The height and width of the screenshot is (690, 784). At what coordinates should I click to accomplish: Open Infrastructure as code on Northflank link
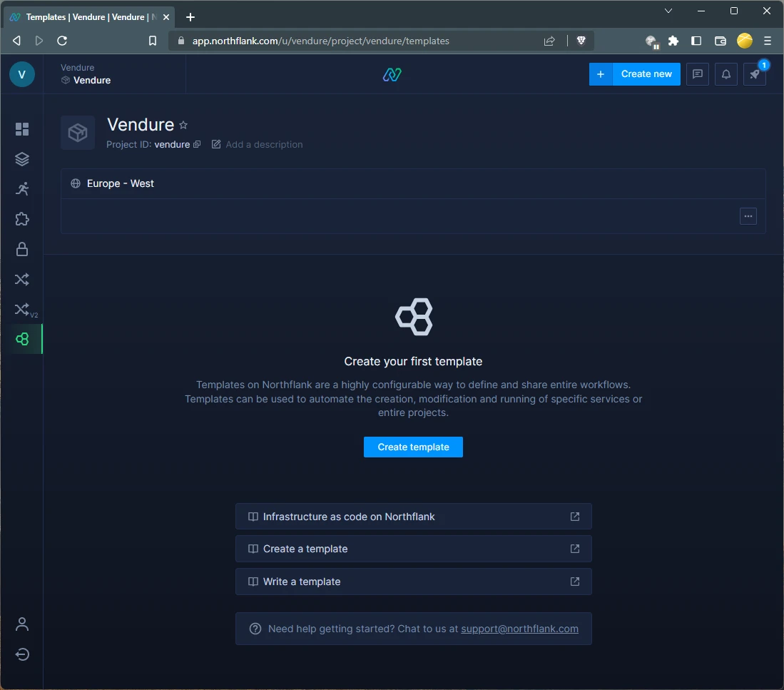413,517
